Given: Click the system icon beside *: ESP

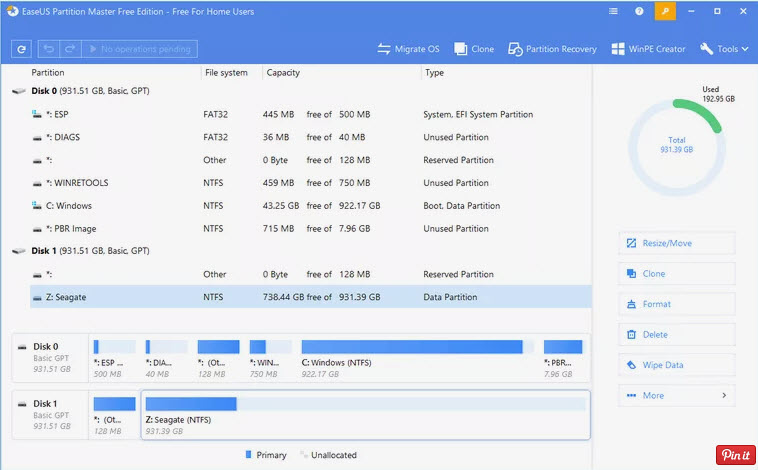Looking at the screenshot, I should 37,115.
